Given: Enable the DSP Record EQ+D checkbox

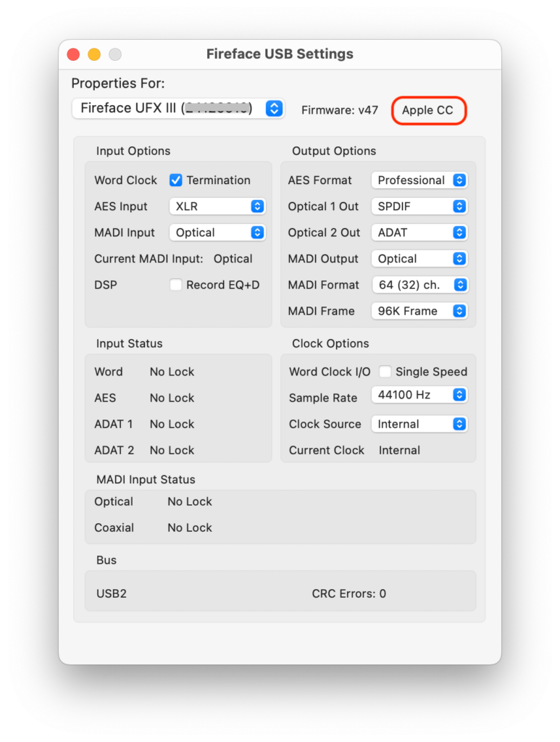Looking at the screenshot, I should pos(176,285).
